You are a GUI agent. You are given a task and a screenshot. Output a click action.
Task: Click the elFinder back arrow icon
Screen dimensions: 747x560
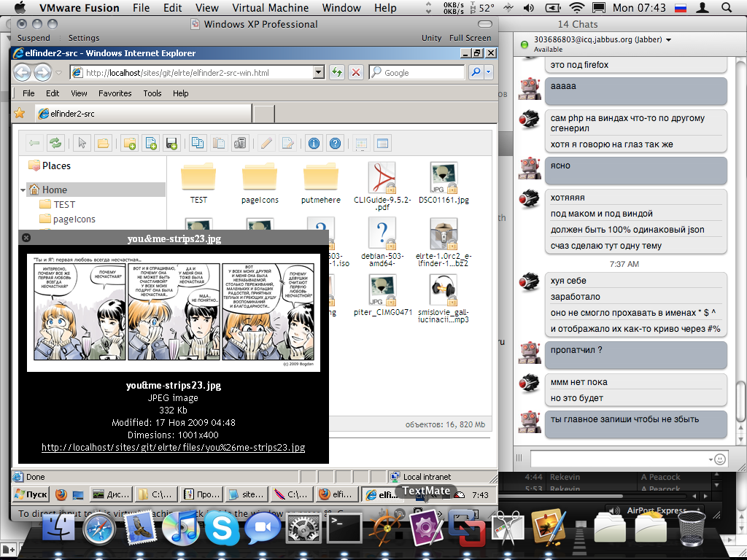click(x=34, y=143)
